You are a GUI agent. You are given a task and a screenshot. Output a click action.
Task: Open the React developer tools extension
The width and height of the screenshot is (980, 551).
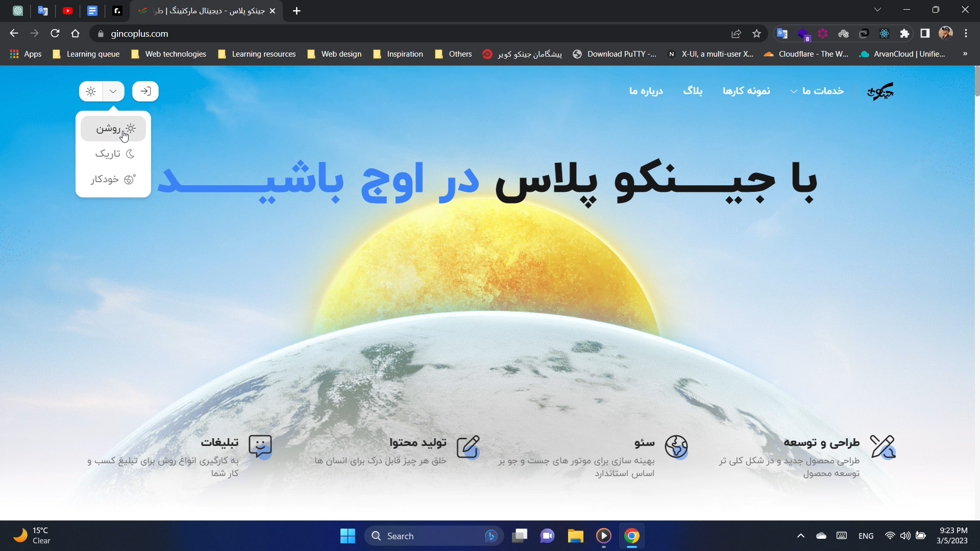[884, 34]
